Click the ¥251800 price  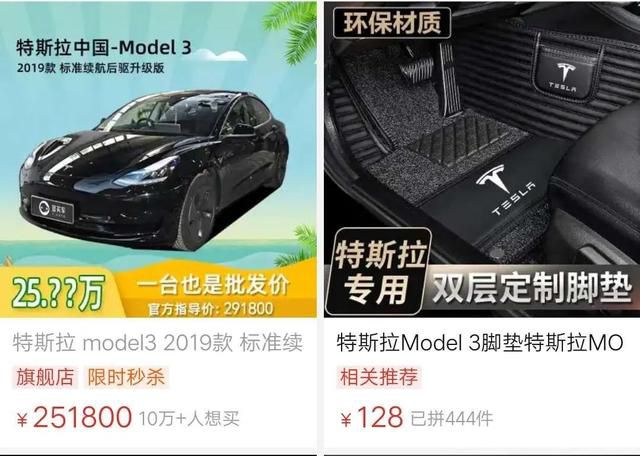74,418
